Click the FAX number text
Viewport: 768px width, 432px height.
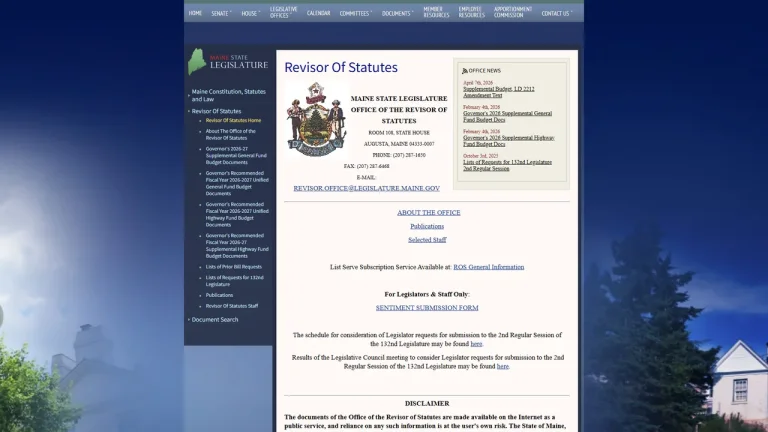[366, 167]
